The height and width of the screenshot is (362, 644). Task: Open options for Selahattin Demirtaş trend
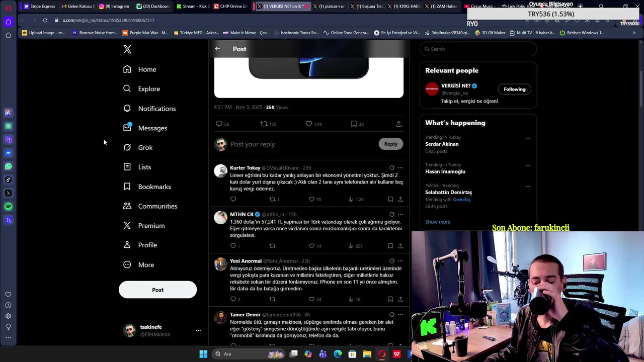coord(528,187)
